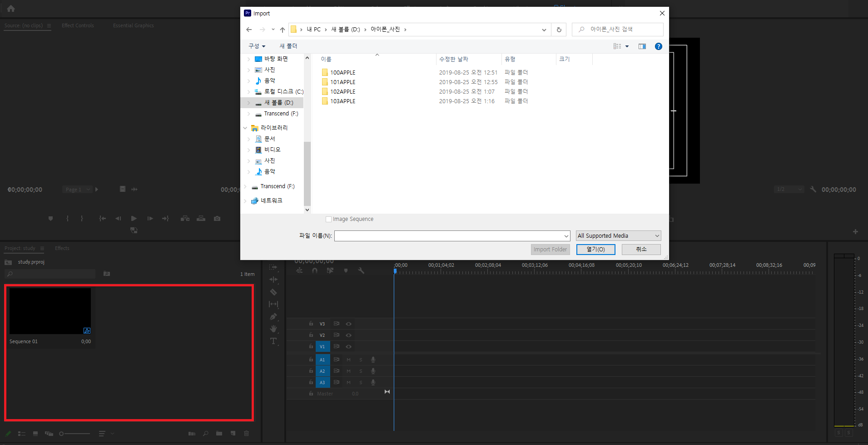Viewport: 868px width, 445px height.
Task: Switch Project panel to Icon View
Action: 35,434
